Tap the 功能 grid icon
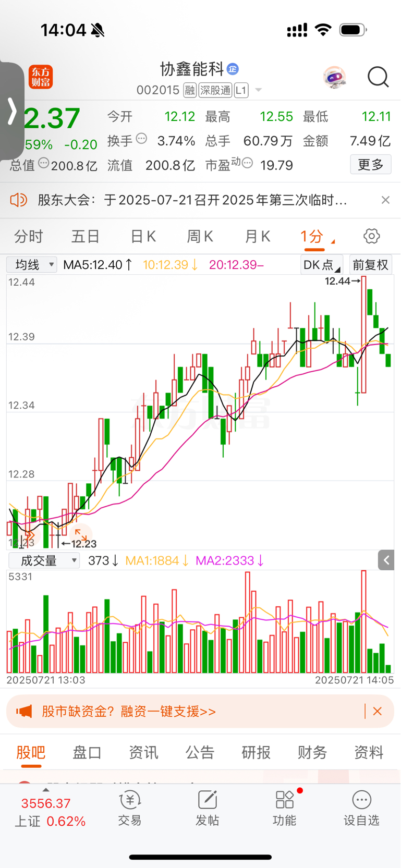Viewport: 401px width, 868px height. (285, 800)
